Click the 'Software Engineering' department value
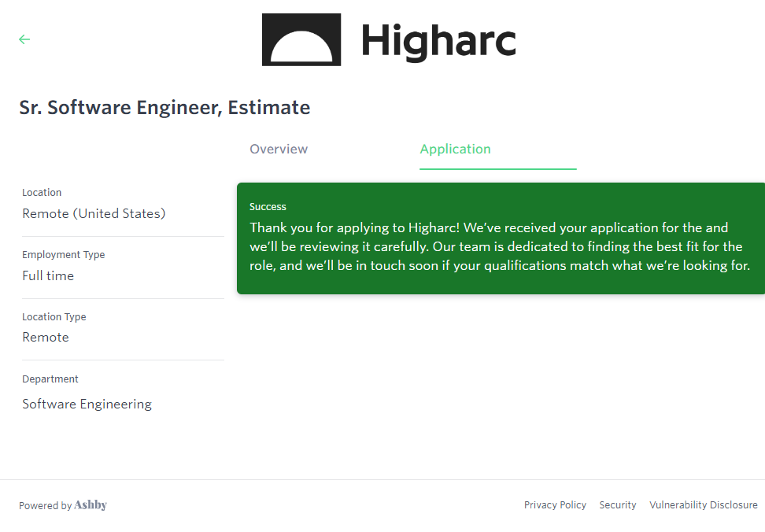Image resolution: width=765 pixels, height=532 pixels. click(x=87, y=404)
